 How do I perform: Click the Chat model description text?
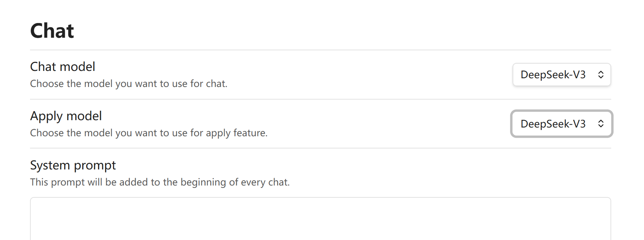(x=128, y=84)
